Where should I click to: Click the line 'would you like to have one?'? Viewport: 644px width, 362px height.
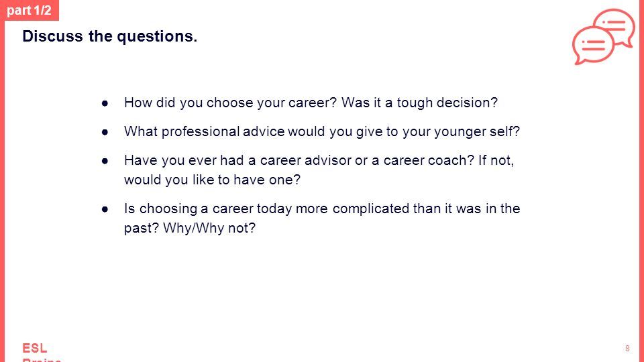point(213,180)
